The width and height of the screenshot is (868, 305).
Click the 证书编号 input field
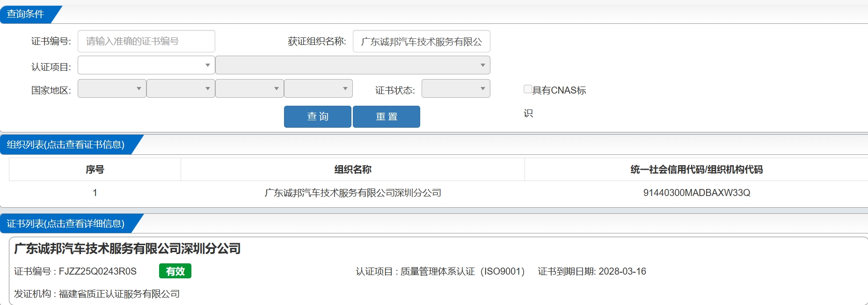pos(146,41)
